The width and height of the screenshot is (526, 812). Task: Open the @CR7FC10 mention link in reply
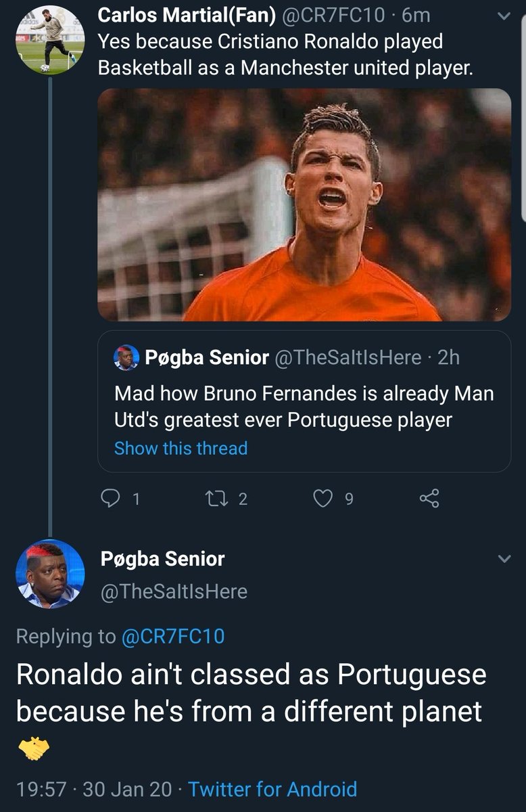pyautogui.click(x=172, y=636)
